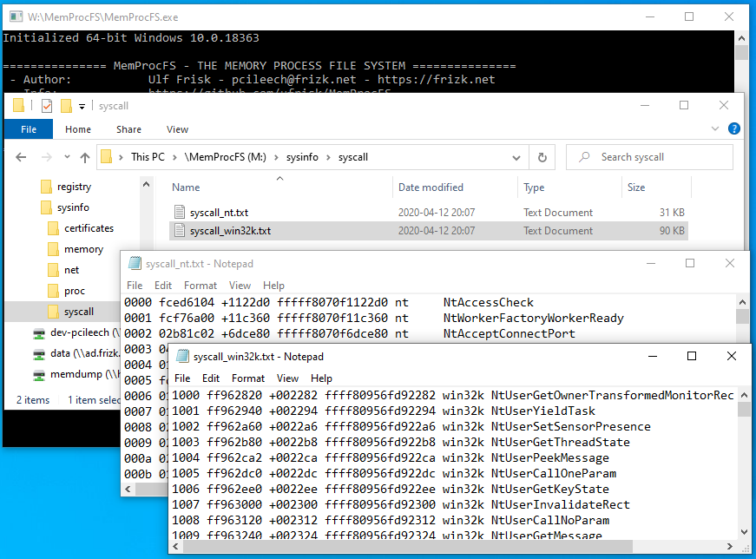Viewport: 756px width, 559px height.
Task: Open Explorer Help question mark icon
Action: [x=734, y=129]
